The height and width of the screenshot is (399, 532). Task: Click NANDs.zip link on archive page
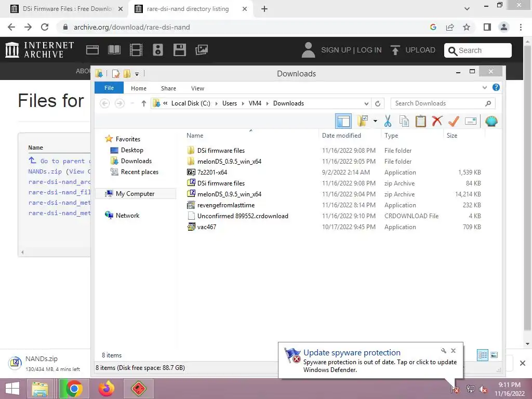(x=45, y=171)
